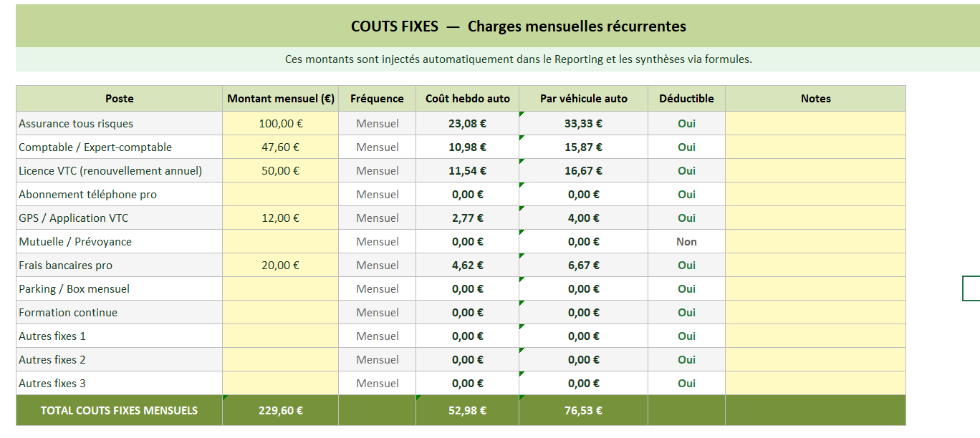Click the Mutuelle / Prévoyance 'Non' deductible cell
Screen dimensions: 980x438
[x=686, y=241]
